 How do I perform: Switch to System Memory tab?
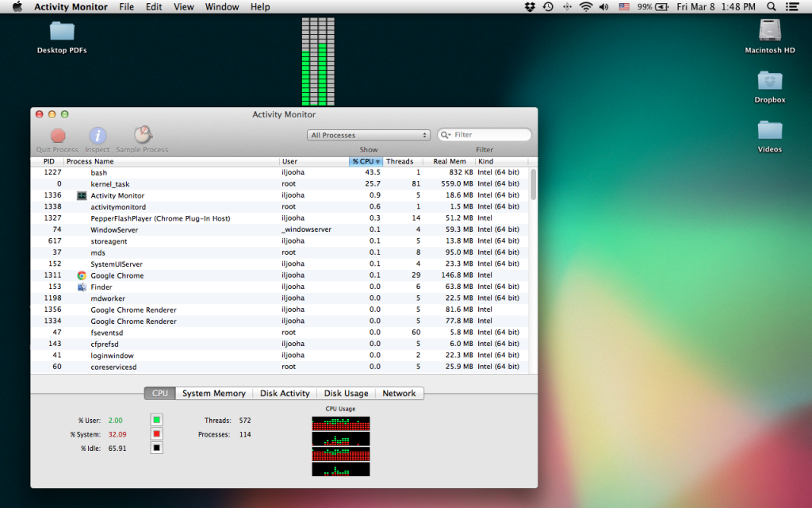pos(214,394)
